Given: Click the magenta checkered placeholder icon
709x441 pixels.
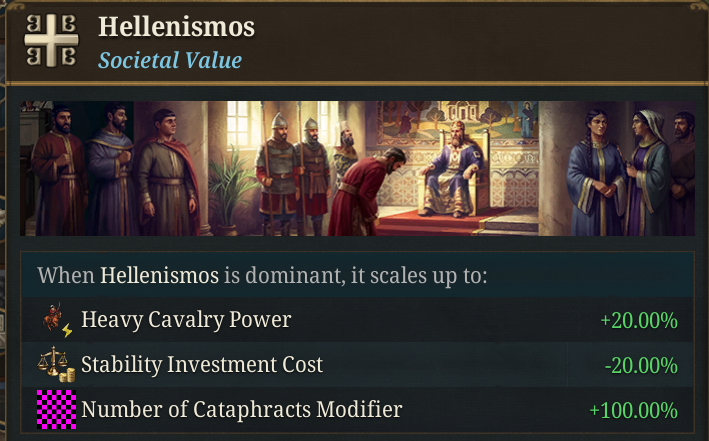Looking at the screenshot, I should pyautogui.click(x=56, y=409).
